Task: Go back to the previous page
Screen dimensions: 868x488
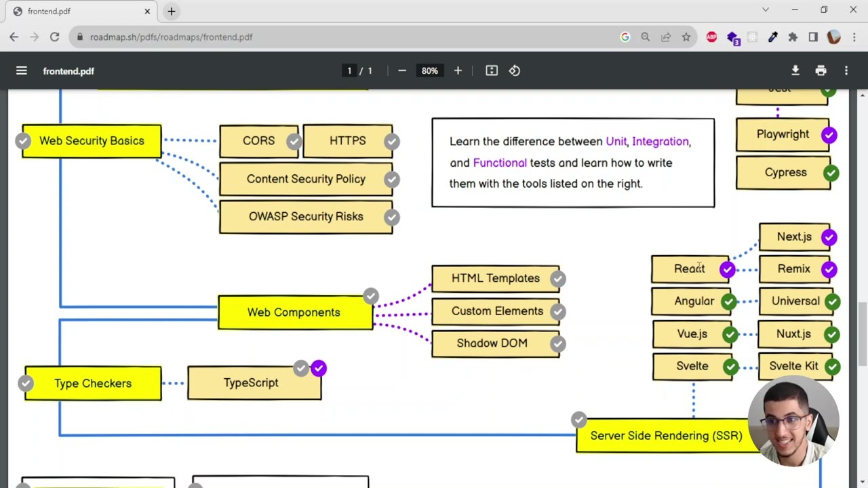Action: (x=14, y=37)
